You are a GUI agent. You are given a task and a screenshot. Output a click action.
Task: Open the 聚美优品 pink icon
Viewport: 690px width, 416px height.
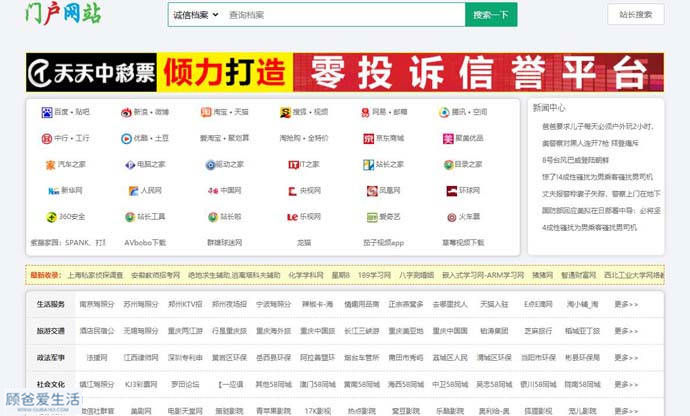tap(448, 139)
